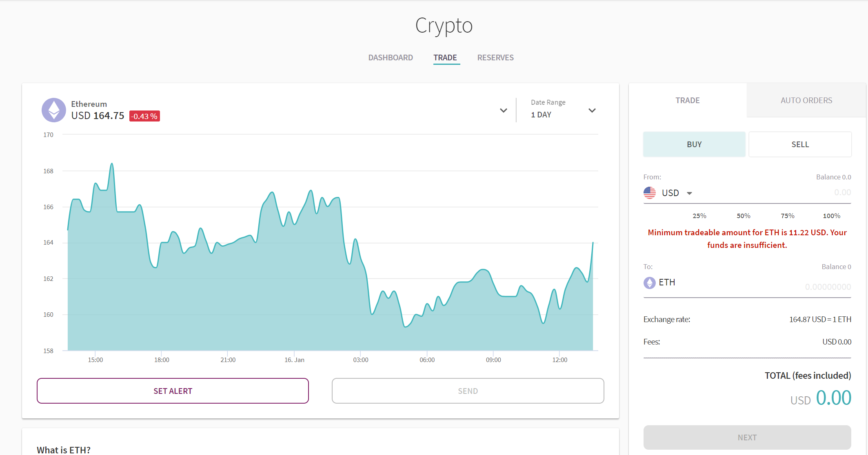Click the DASHBOARD navigation icon
This screenshot has height=455, width=868.
pyautogui.click(x=391, y=57)
